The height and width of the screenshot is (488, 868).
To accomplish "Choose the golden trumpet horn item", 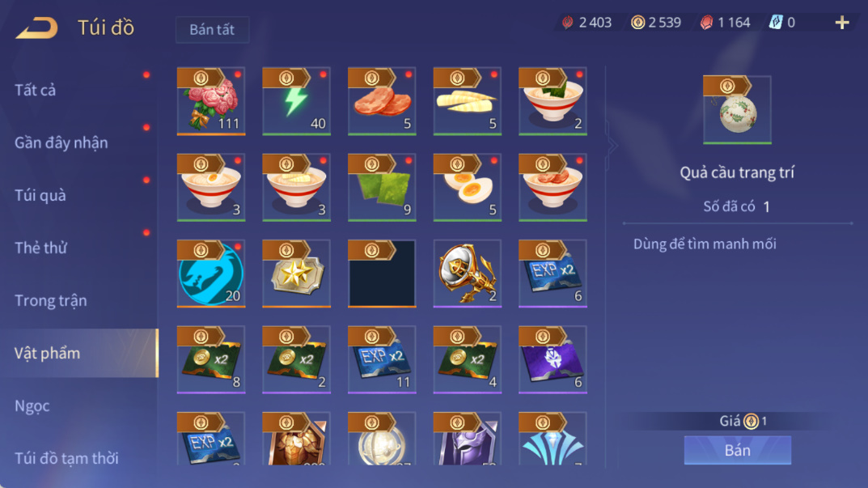I will 468,274.
